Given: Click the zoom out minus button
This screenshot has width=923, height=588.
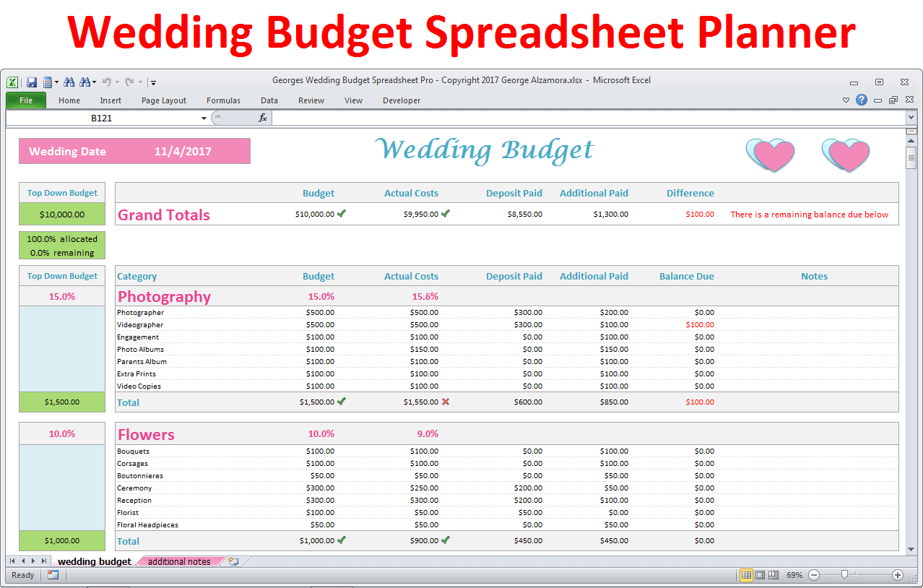Looking at the screenshot, I should 814,575.
